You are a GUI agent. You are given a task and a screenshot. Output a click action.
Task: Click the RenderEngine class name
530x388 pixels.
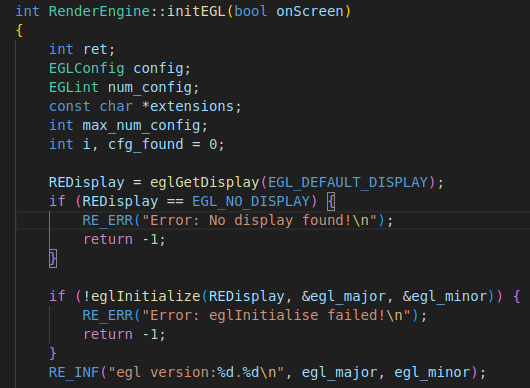point(99,11)
